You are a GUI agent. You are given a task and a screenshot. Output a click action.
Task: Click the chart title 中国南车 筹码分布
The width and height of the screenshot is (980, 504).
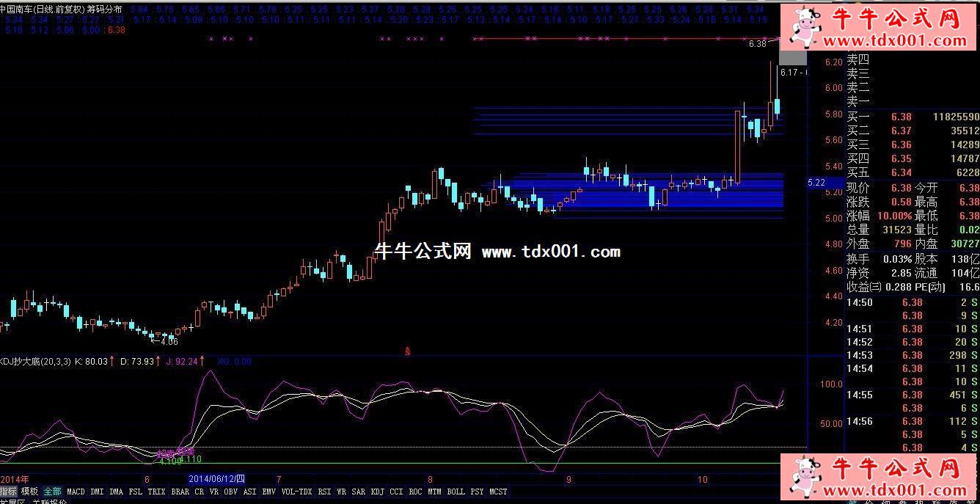[62, 9]
